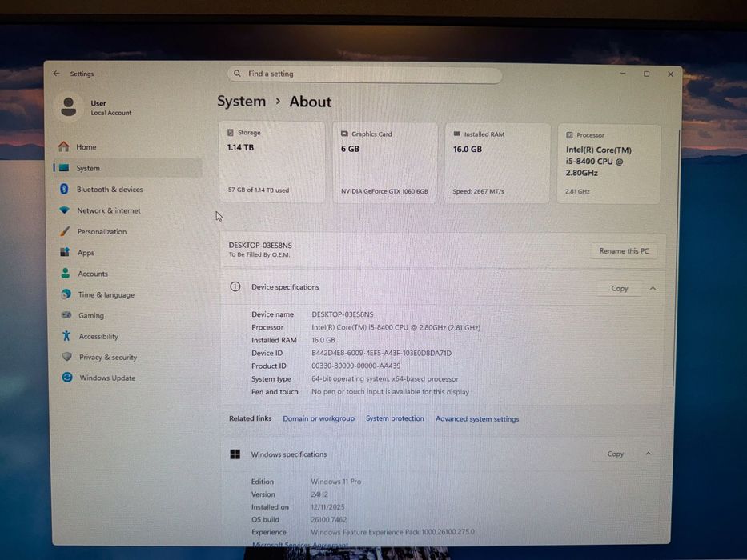Click the PC name DESKTOP-03ES8NS heading
The width and height of the screenshot is (747, 560).
tap(260, 246)
